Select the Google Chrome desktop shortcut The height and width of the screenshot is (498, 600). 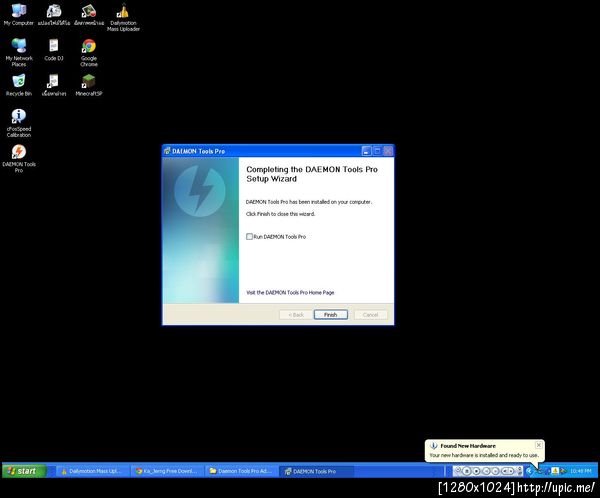click(89, 53)
